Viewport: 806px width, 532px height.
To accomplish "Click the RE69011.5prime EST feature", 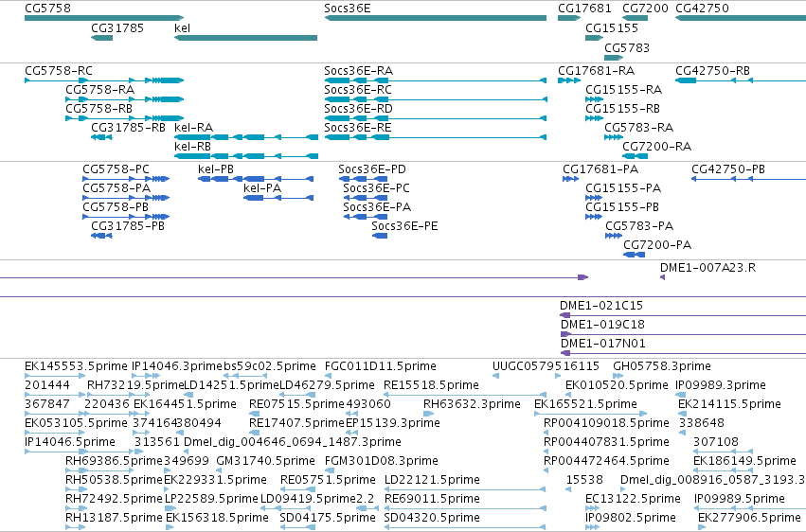I will click(465, 508).
